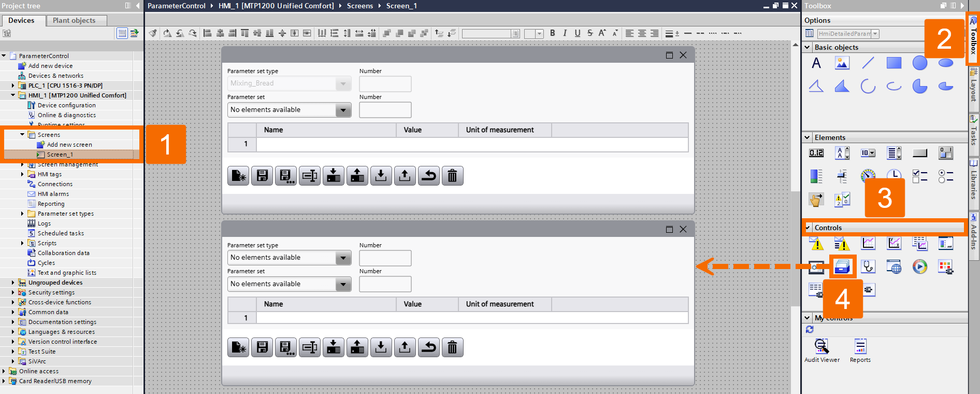Image resolution: width=980 pixels, height=394 pixels.
Task: Select the Media player control icon
Action: (x=920, y=267)
